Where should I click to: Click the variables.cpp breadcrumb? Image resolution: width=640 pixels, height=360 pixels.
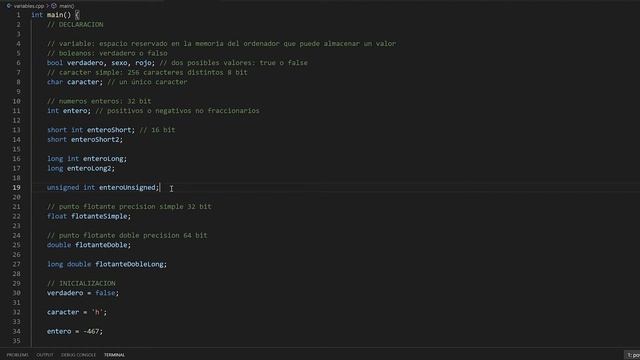[28, 6]
